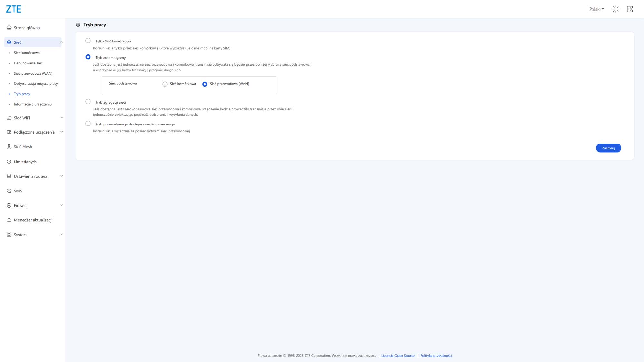The width and height of the screenshot is (644, 362).
Task: Open Optymalizacja miejsca pracy submenu item
Action: tap(36, 84)
